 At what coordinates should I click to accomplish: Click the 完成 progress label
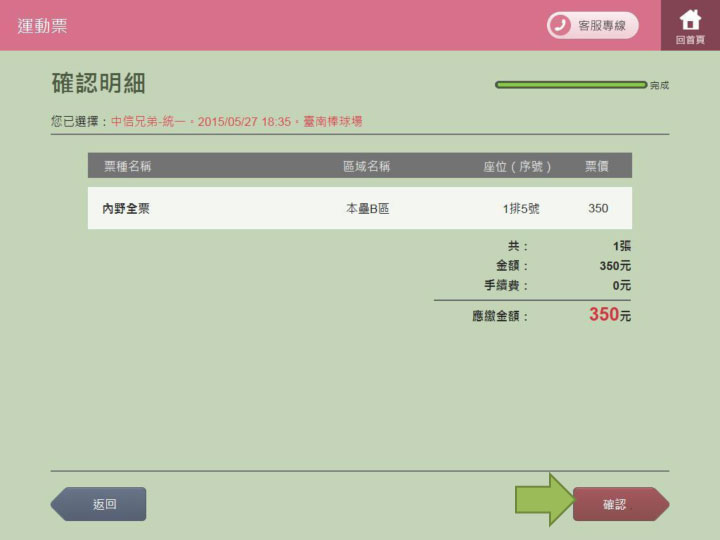(x=659, y=85)
